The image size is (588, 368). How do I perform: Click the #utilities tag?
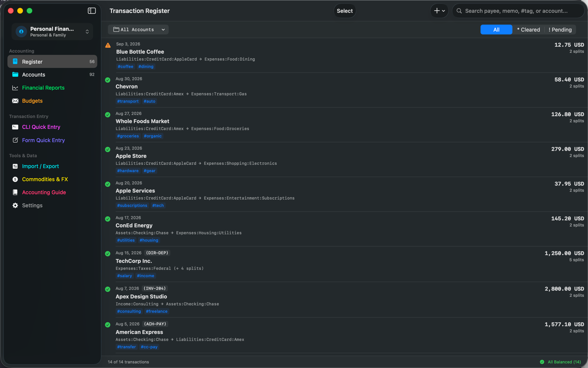(x=126, y=240)
